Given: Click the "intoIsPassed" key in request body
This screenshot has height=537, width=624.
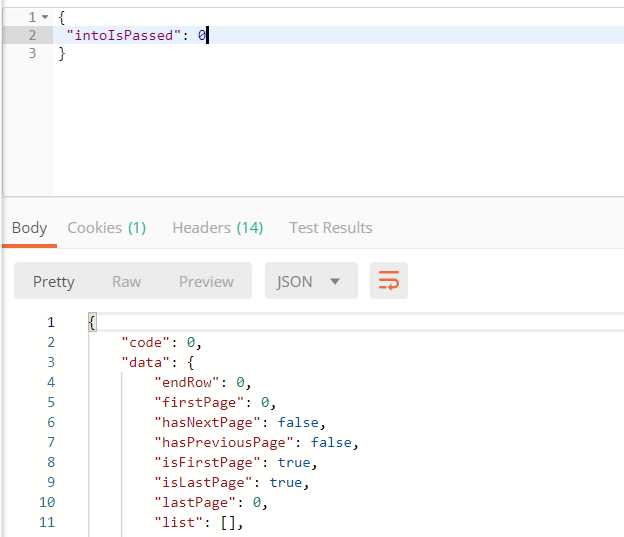Looking at the screenshot, I should [x=124, y=35].
